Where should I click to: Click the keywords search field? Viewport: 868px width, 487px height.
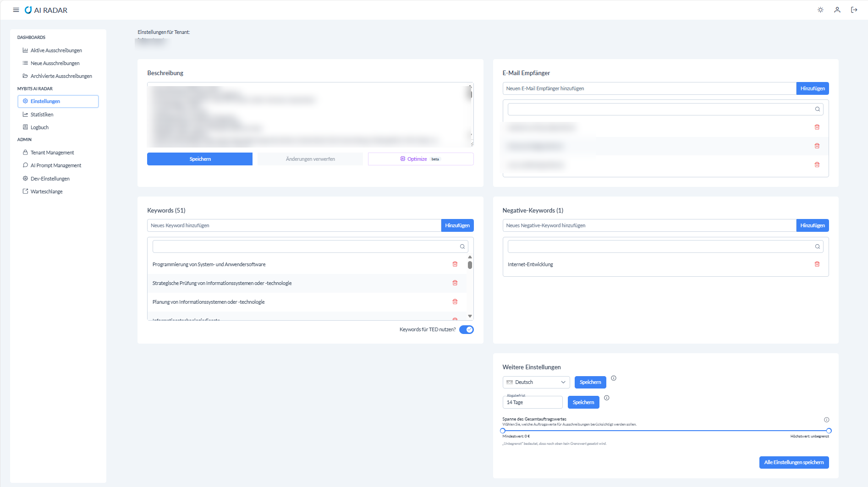310,246
